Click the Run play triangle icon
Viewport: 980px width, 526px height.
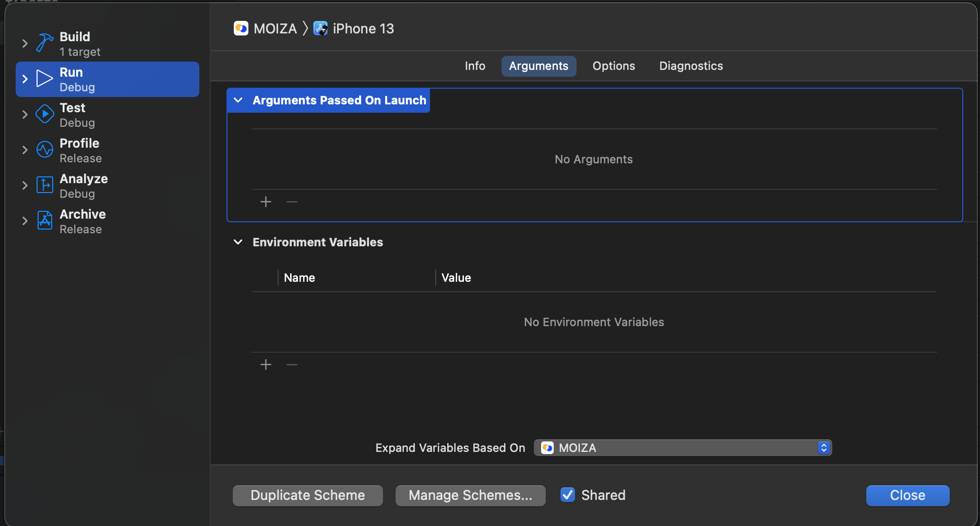point(45,79)
